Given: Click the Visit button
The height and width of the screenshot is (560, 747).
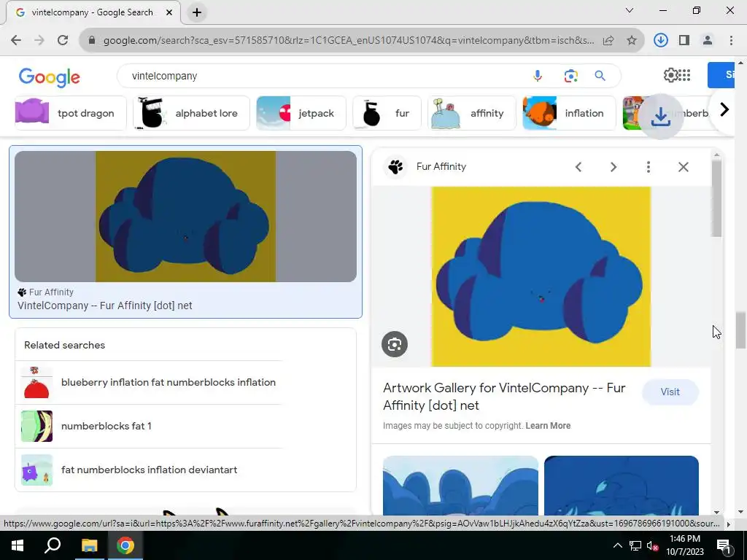Looking at the screenshot, I should click(x=670, y=392).
